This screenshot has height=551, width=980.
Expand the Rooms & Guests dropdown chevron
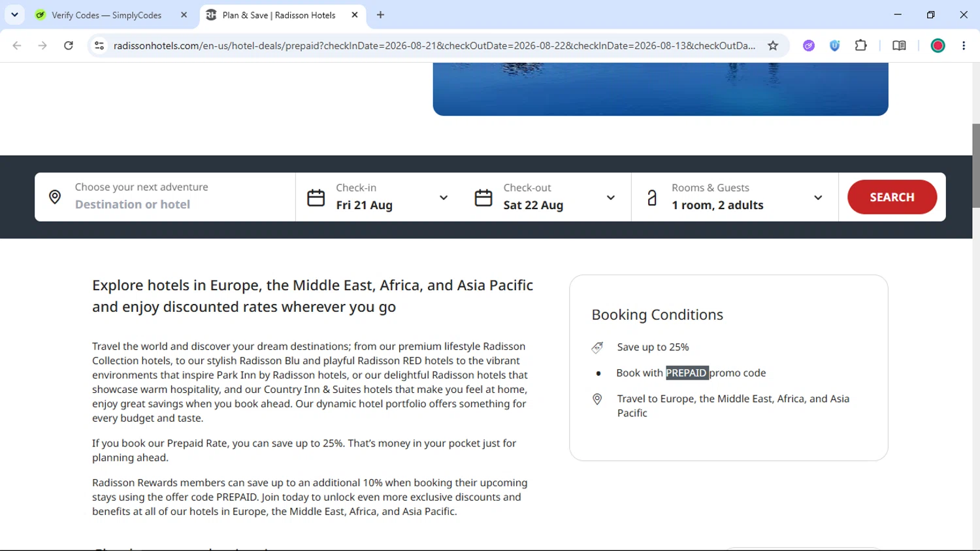coord(818,197)
